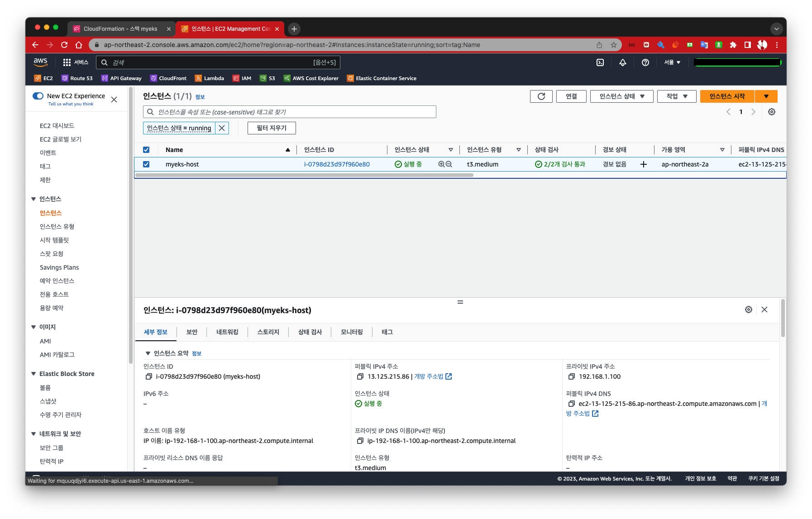Open the help question mark icon
The image size is (812, 519).
(645, 62)
